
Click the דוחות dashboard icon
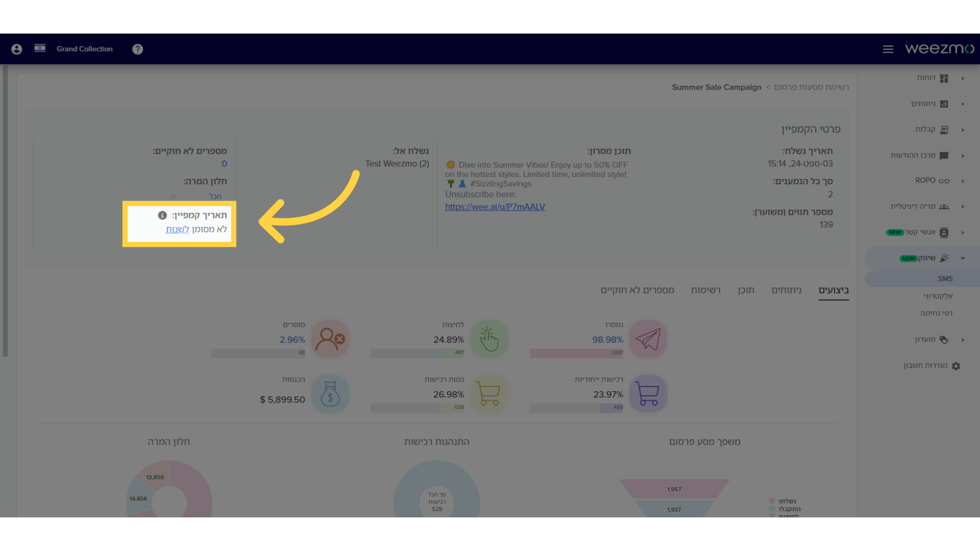click(944, 78)
